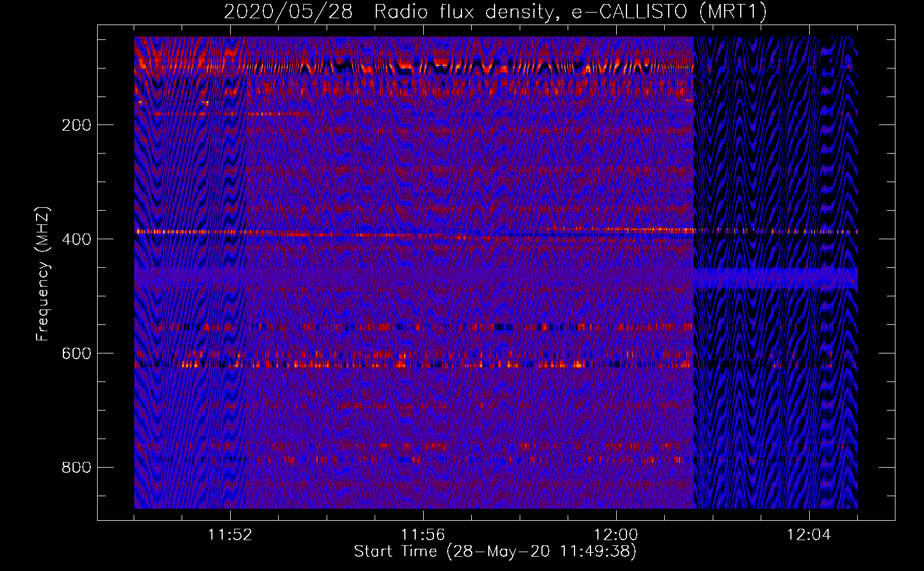This screenshot has width=924, height=571.
Task: Click the 11:56 time tick label
Action: pyautogui.click(x=423, y=535)
